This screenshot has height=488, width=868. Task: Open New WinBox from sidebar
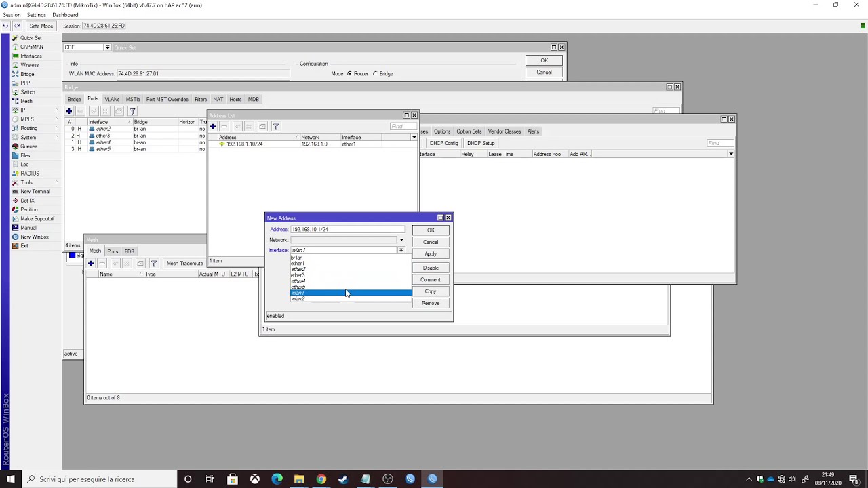(x=34, y=237)
